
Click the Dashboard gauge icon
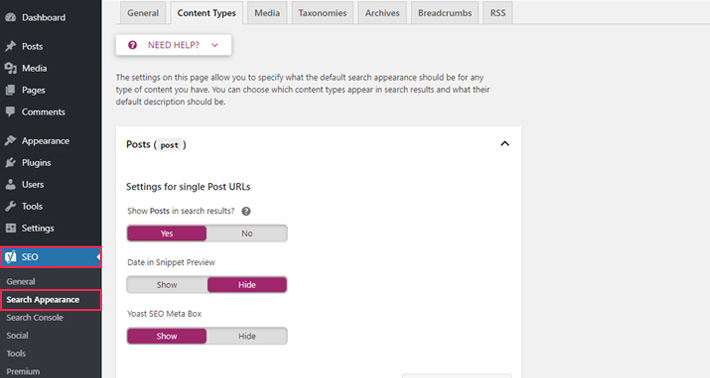coord(10,18)
